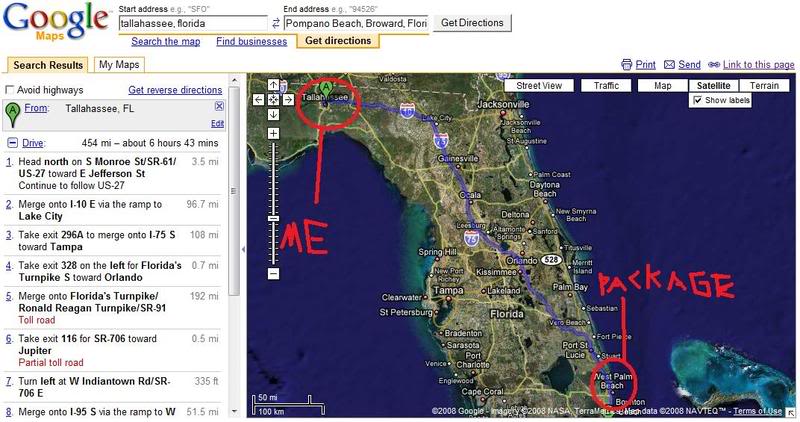The height and width of the screenshot is (422, 800).
Task: Click the Tampa label on the map
Action: [x=448, y=290]
